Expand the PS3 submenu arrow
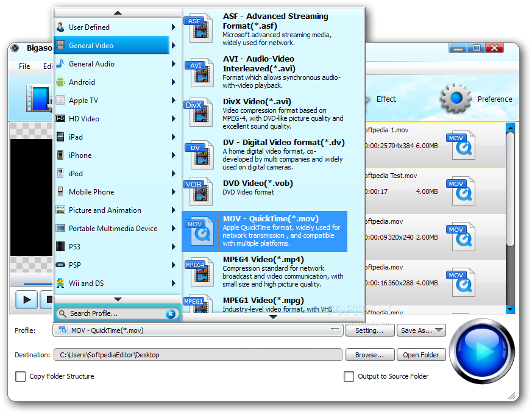The width and height of the screenshot is (532, 414). (174, 247)
